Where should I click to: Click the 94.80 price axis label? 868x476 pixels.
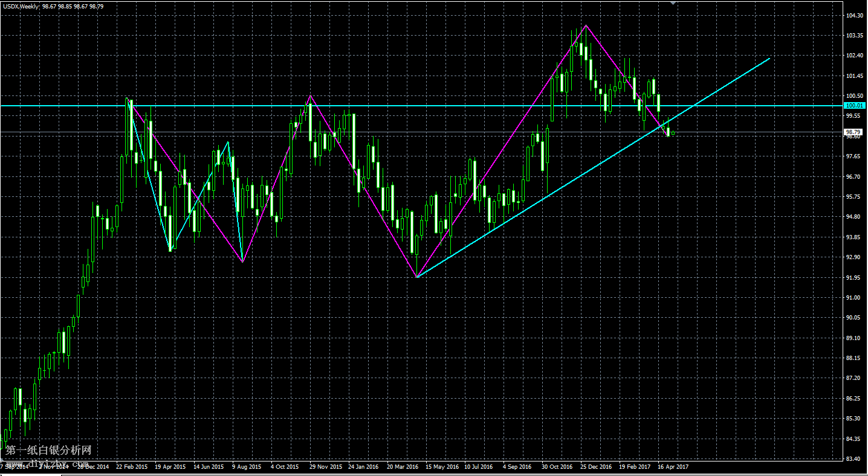coord(853,217)
